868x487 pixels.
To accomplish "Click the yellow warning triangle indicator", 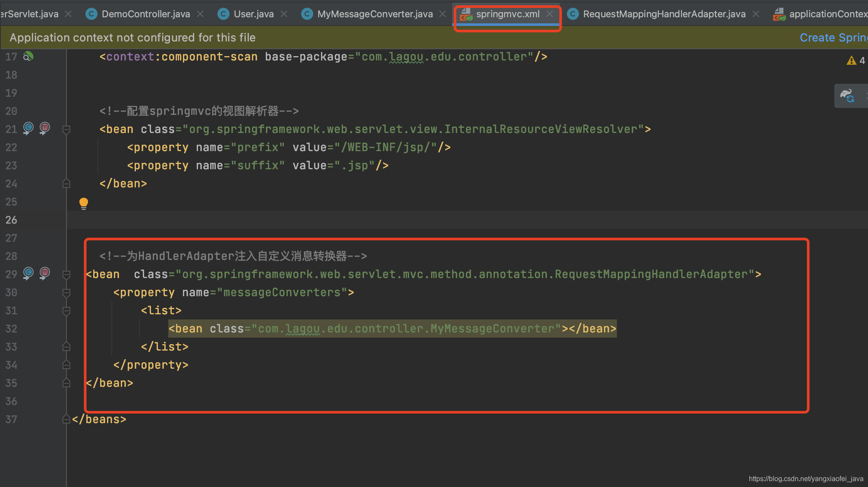I will 851,61.
